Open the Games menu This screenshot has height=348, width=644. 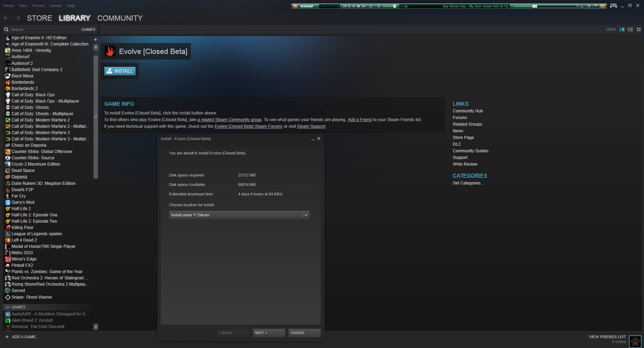tap(55, 6)
